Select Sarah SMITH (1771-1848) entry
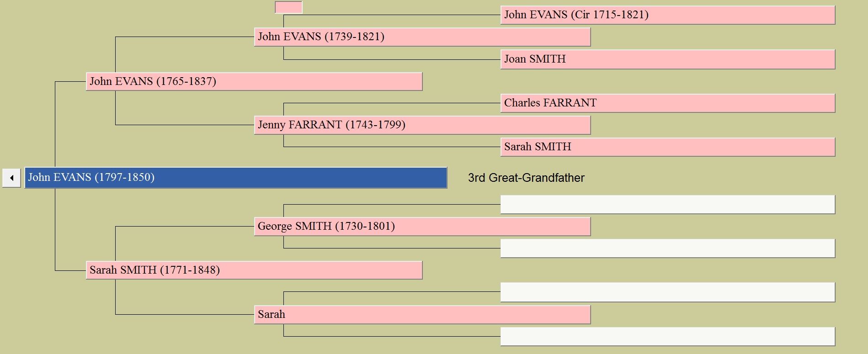 [x=254, y=270]
